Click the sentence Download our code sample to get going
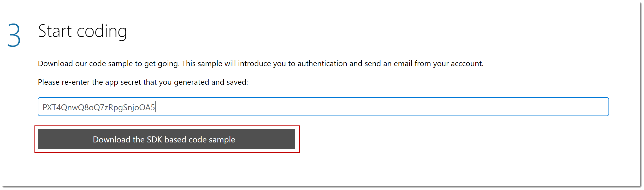 pos(109,64)
